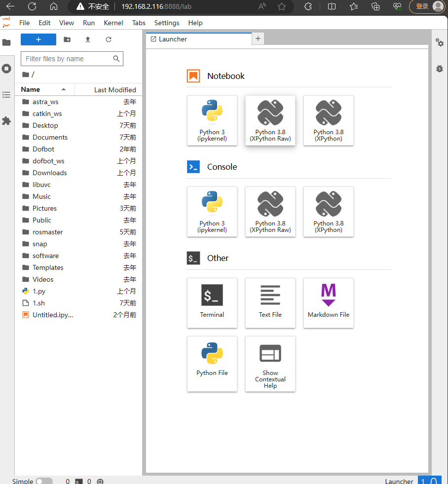Sort files by Name column header
Image resolution: width=448 pixels, height=484 pixels.
[x=44, y=89]
